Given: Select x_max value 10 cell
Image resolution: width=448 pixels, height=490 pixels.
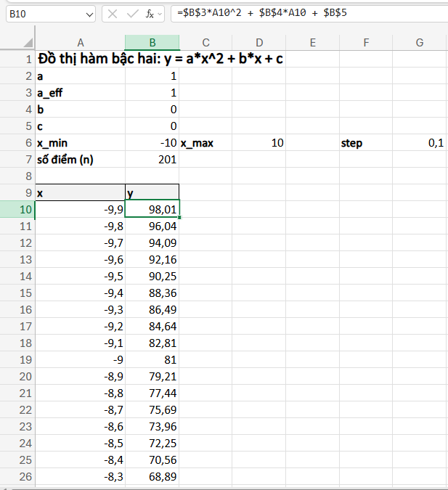Looking at the screenshot, I should [259, 143].
